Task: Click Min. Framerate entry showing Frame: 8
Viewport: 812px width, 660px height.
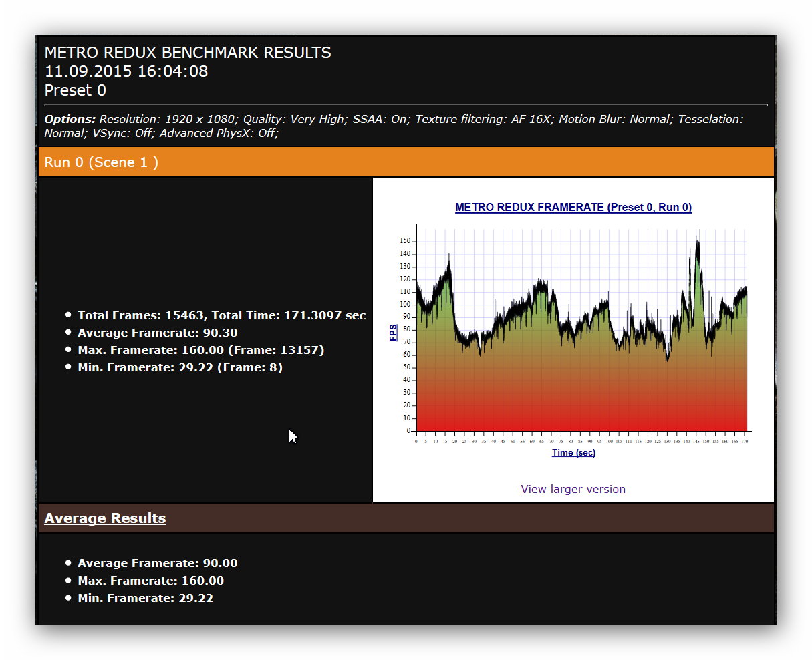Action: pos(180,367)
